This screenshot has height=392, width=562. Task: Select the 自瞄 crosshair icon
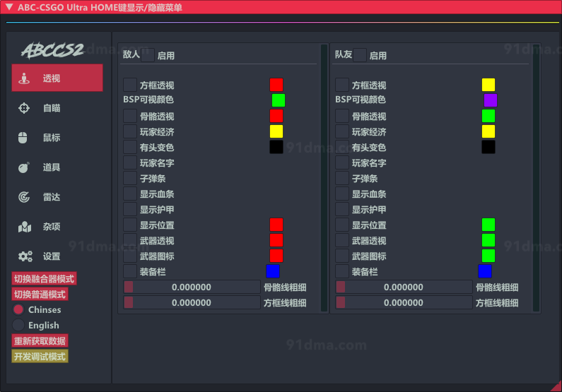(x=25, y=108)
